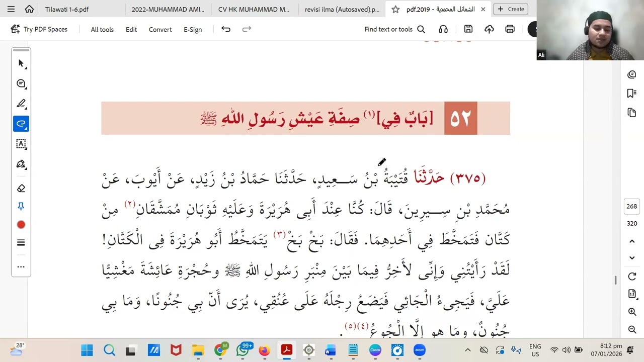The height and width of the screenshot is (362, 644).
Task: Select the text box tool
Action: point(21,144)
